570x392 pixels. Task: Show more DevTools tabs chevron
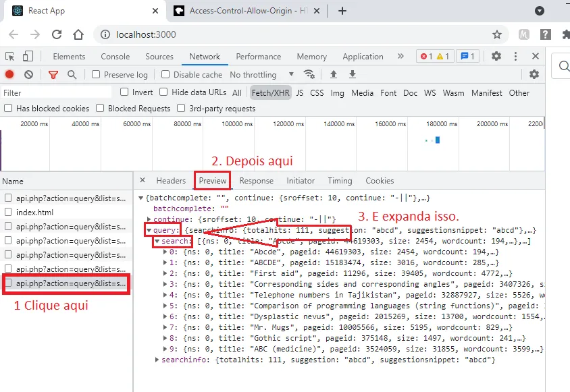click(x=400, y=56)
